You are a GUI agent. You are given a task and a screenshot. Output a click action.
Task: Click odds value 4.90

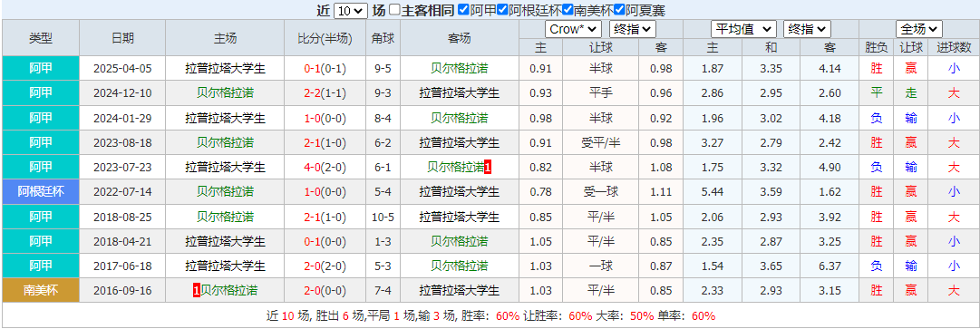pyautogui.click(x=830, y=168)
